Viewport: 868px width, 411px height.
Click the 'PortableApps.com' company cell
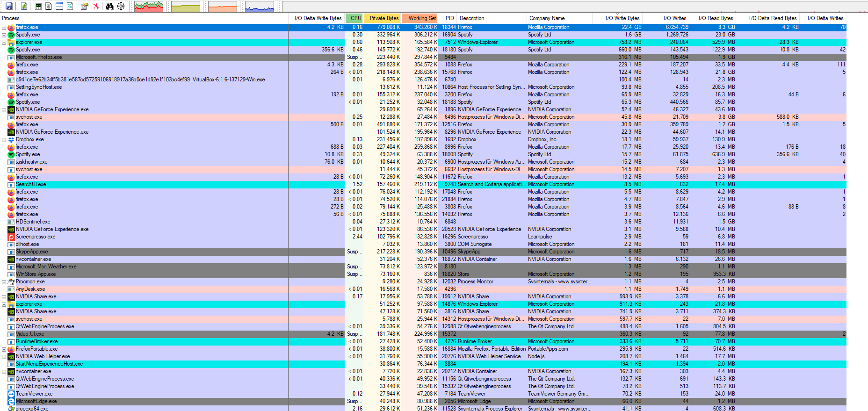pos(548,349)
